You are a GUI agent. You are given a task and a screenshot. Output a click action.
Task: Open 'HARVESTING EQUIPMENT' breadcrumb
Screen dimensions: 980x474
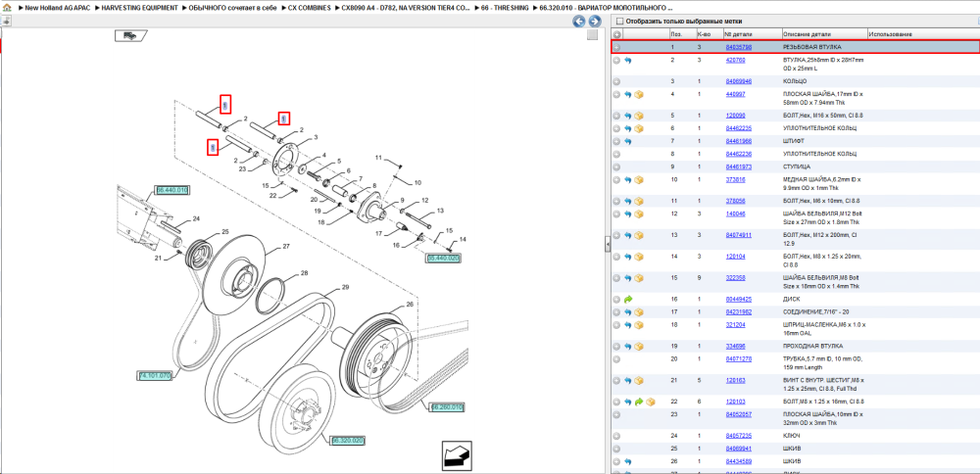click(141, 8)
